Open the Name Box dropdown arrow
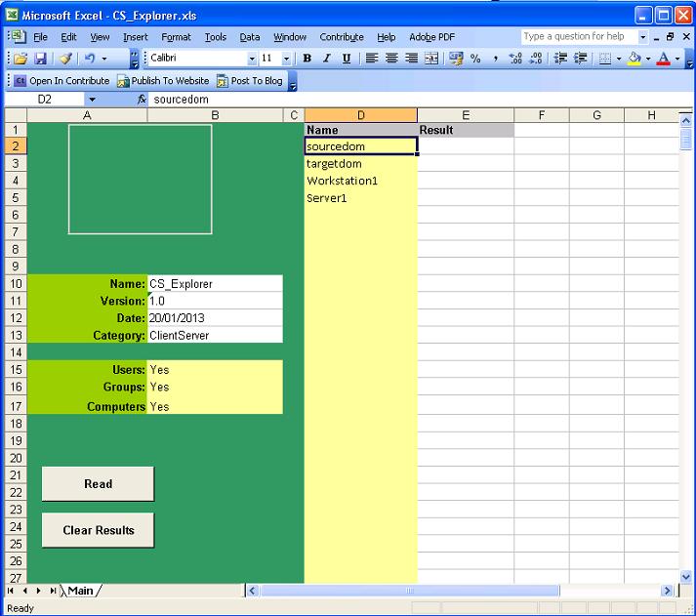The width and height of the screenshot is (696, 616). tap(92, 100)
